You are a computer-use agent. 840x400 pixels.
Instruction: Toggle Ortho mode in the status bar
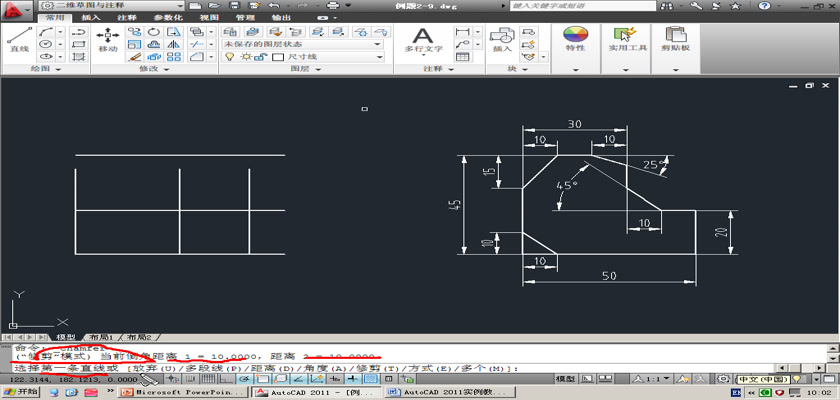click(227, 379)
